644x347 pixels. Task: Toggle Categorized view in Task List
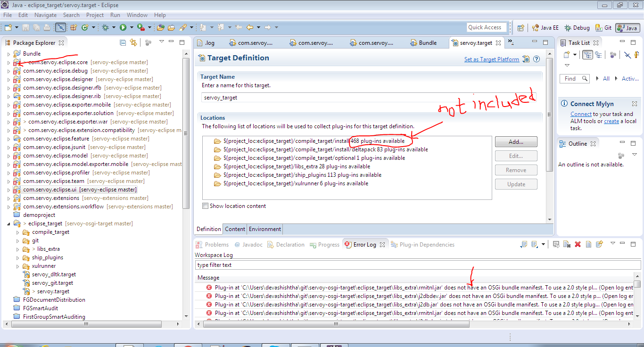point(587,54)
